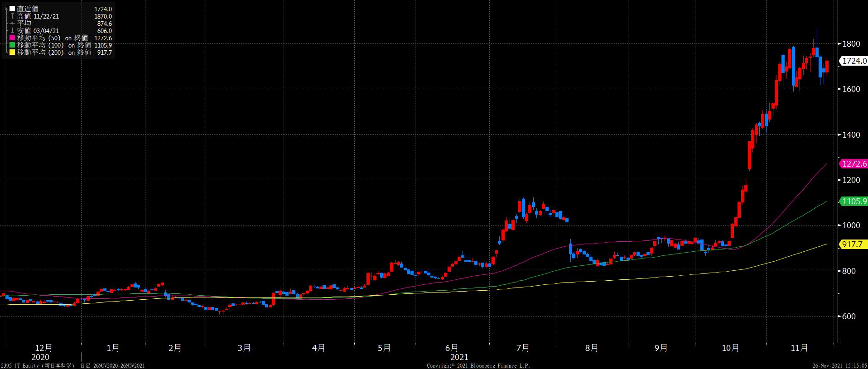Click the white 直近値 legend swatch
This screenshot has height=369, width=868.
[x=12, y=9]
